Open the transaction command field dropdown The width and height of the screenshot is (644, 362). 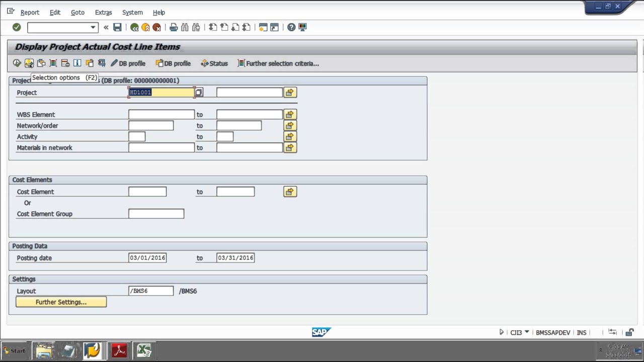click(93, 27)
